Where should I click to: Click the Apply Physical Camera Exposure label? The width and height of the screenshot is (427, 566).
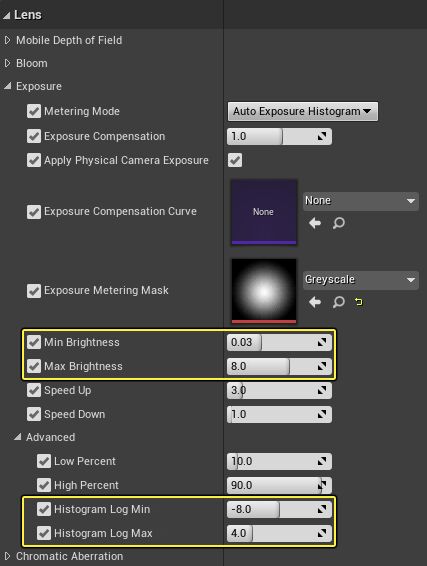[126, 161]
